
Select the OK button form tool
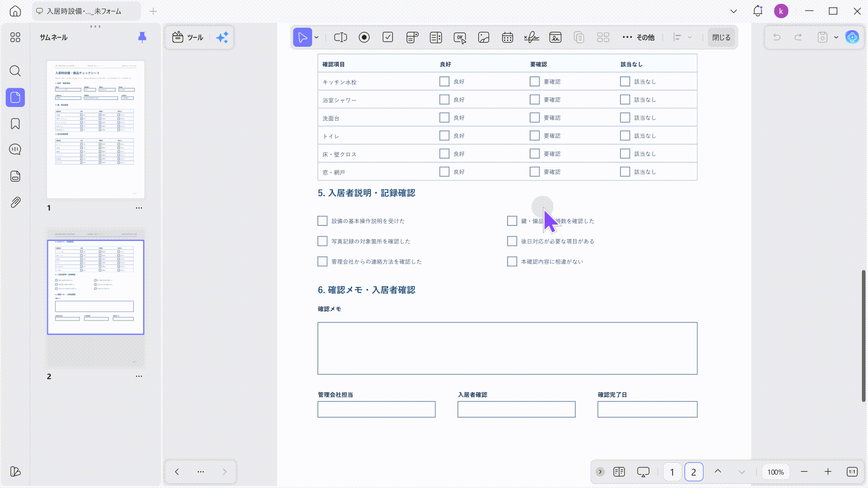[460, 37]
